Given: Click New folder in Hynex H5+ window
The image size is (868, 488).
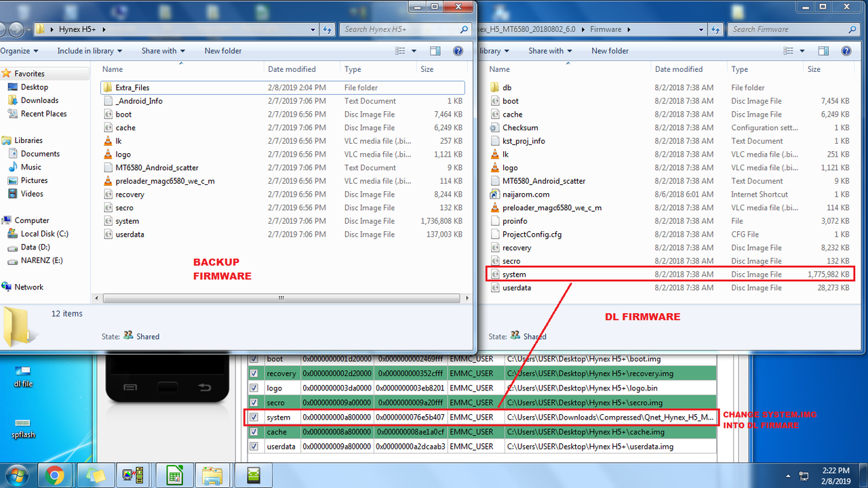Looking at the screenshot, I should (223, 51).
